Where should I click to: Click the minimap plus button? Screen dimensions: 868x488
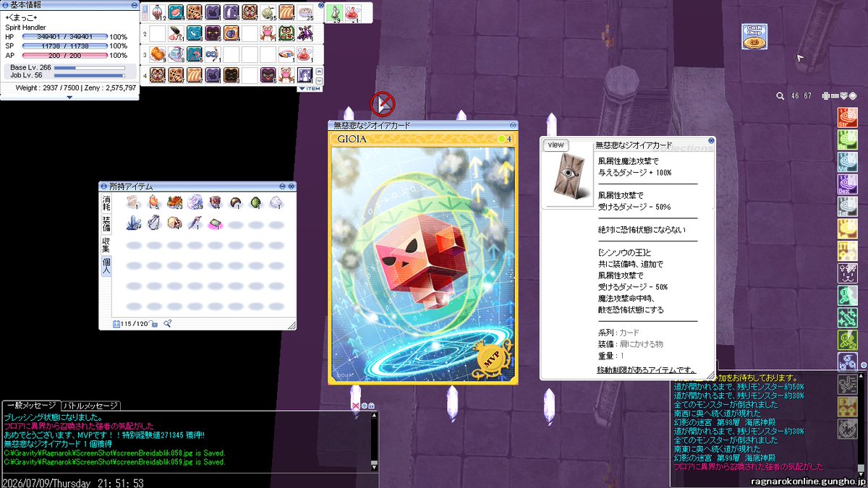tap(825, 95)
